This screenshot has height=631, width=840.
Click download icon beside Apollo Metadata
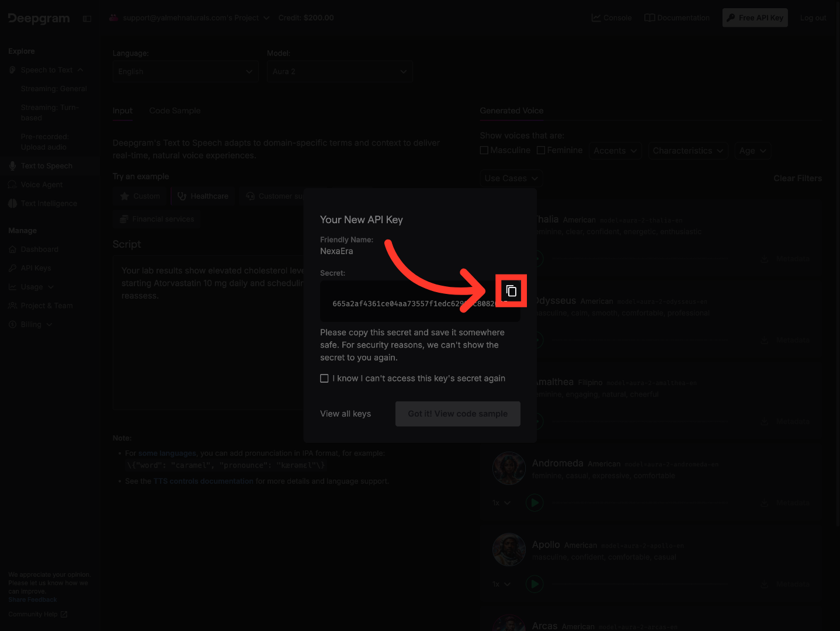[764, 584]
